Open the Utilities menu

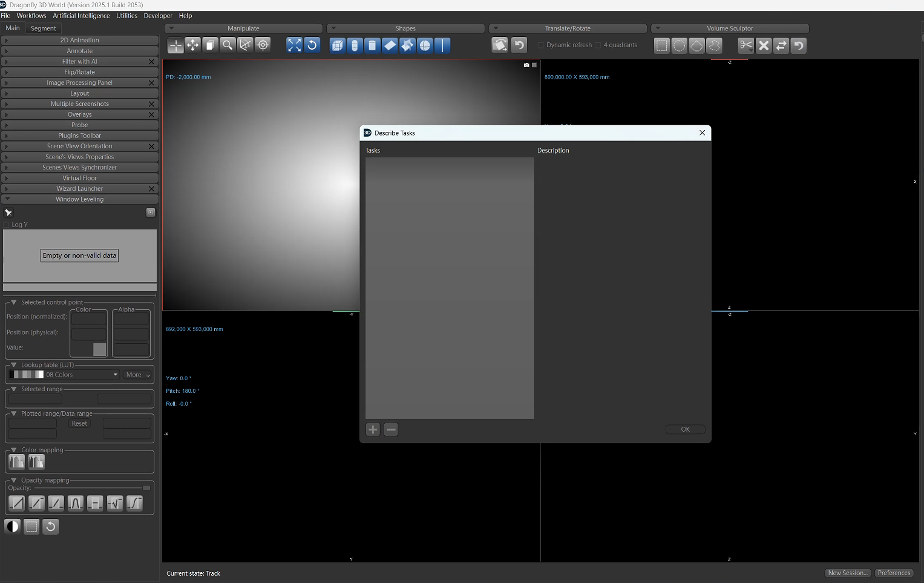[x=126, y=16]
